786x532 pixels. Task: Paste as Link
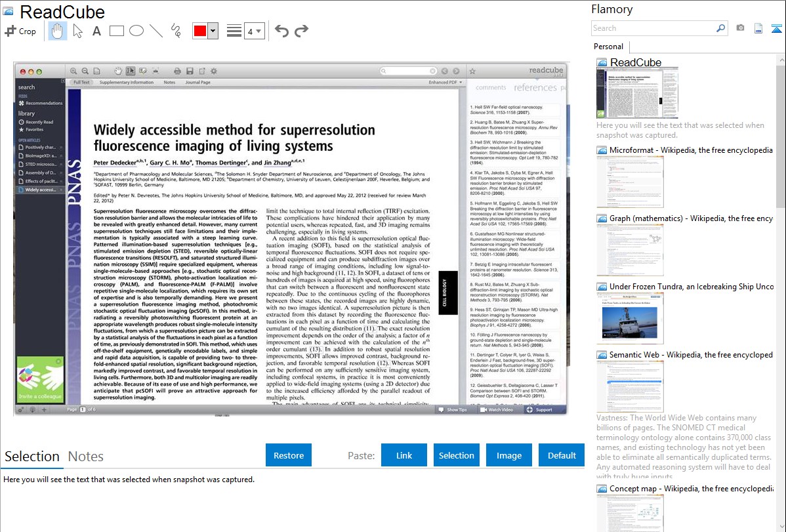404,455
